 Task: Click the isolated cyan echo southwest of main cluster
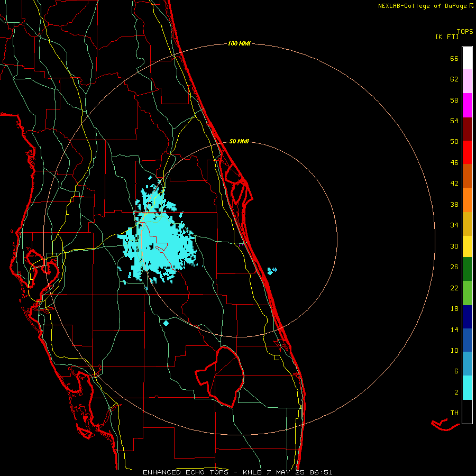tap(166, 323)
